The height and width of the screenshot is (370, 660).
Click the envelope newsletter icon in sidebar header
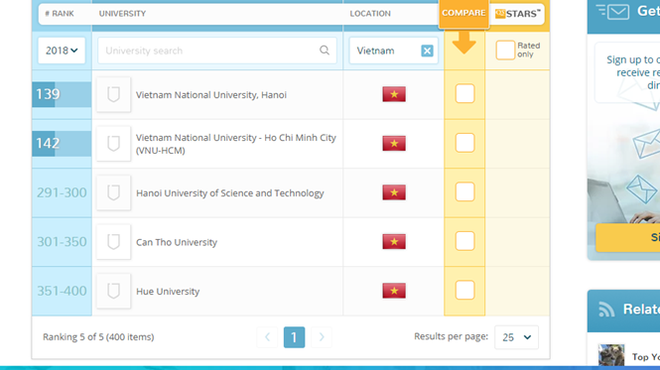[612, 11]
